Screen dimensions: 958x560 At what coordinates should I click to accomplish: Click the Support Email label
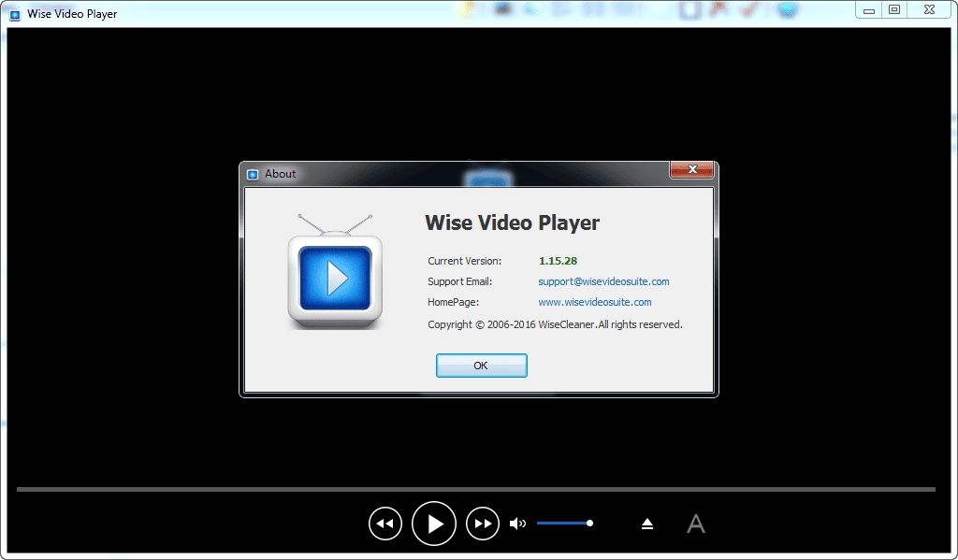tap(459, 281)
